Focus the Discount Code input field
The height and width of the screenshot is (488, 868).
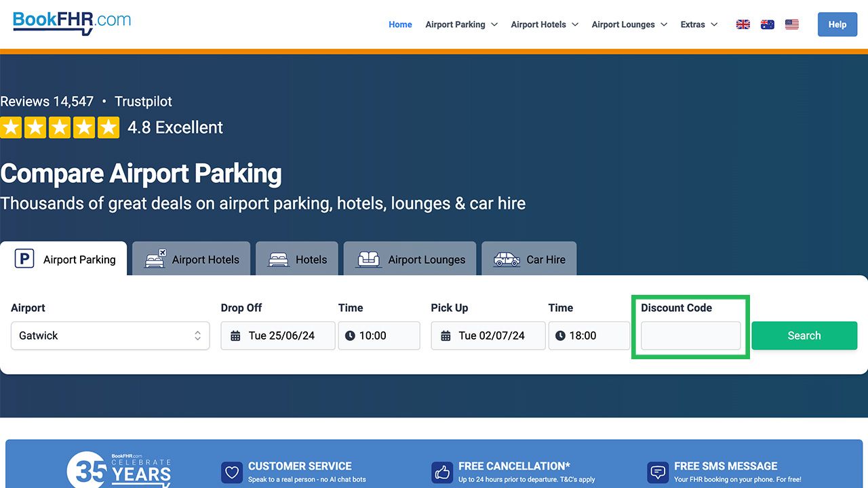pyautogui.click(x=691, y=335)
